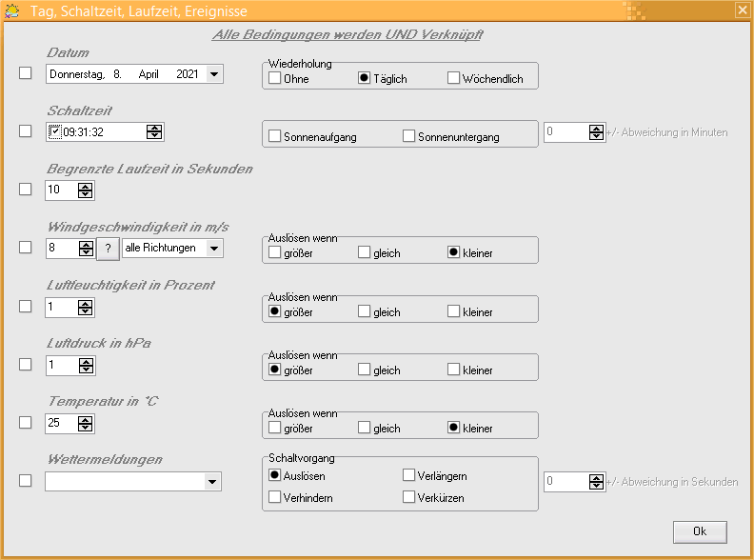Open the Datum date picker dropdown
The image size is (754, 560).
(x=214, y=74)
